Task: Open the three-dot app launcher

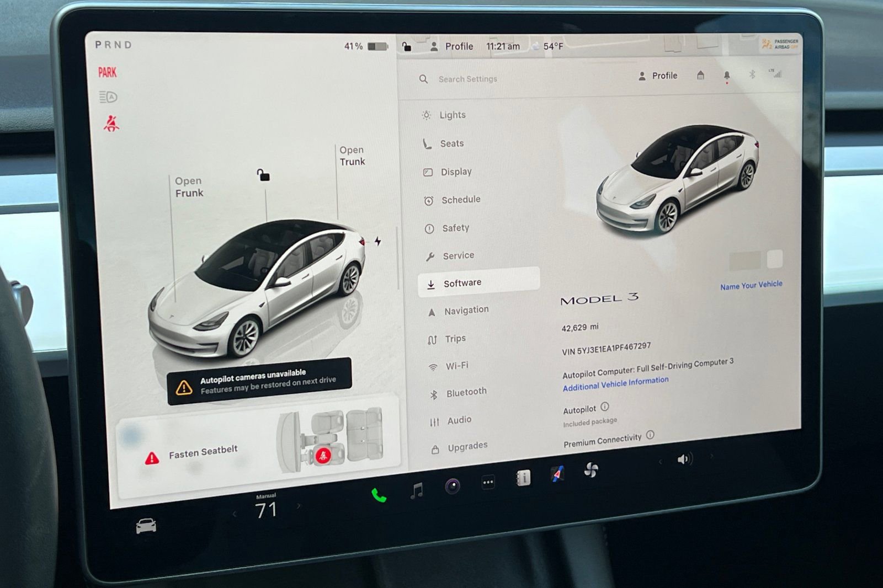Action: point(488,482)
